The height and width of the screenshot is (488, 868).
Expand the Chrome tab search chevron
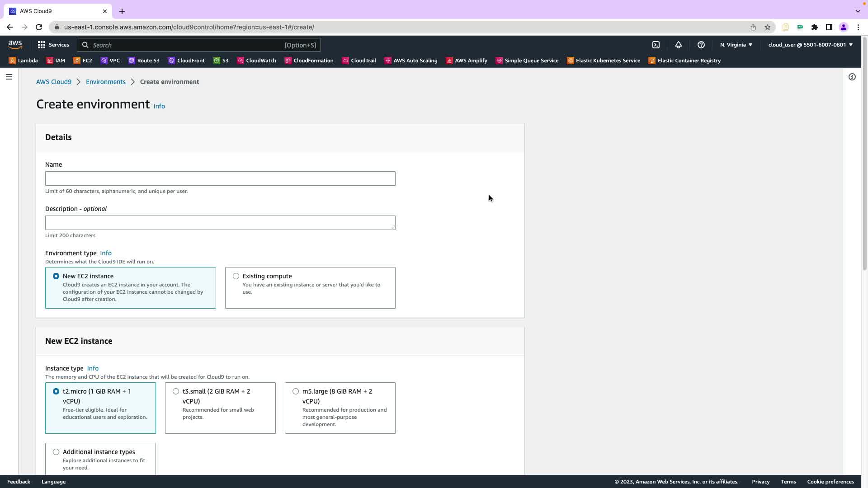[858, 11]
